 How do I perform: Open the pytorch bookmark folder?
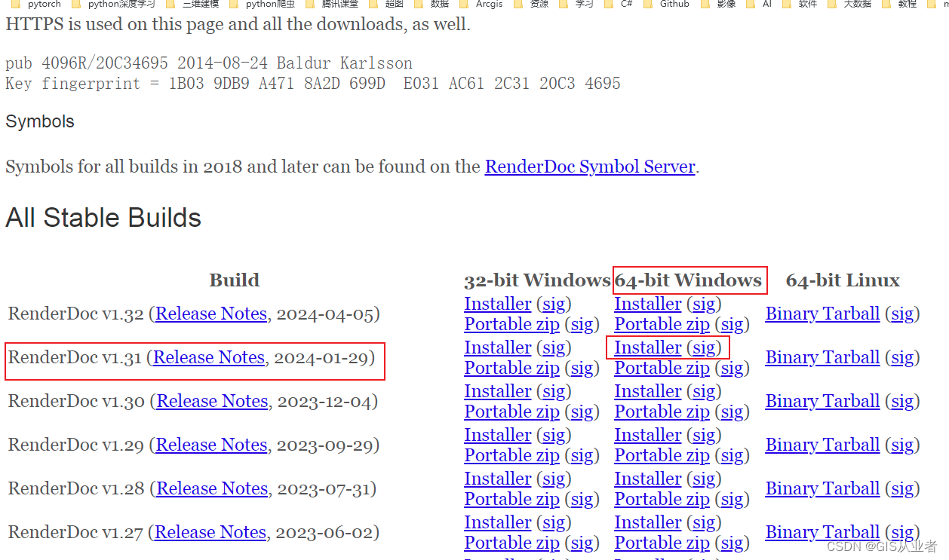point(36,4)
